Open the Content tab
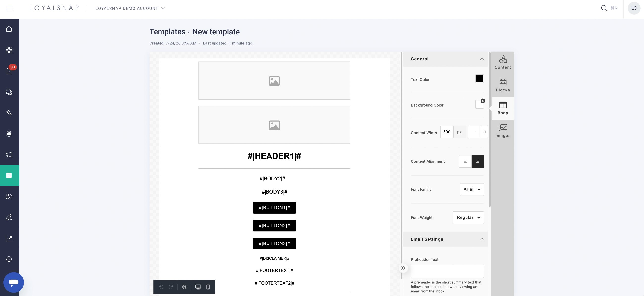This screenshot has width=644, height=296. pos(503,62)
